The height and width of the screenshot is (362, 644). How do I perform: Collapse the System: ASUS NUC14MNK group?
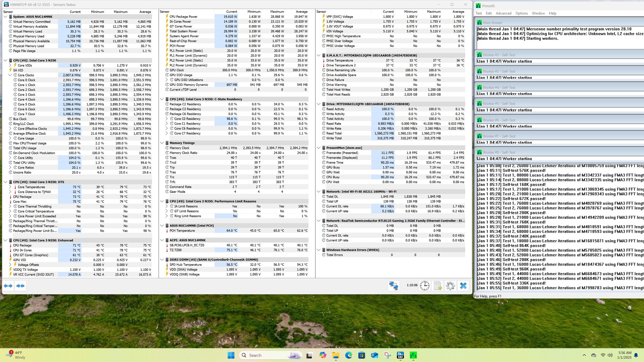pyautogui.click(x=5, y=16)
